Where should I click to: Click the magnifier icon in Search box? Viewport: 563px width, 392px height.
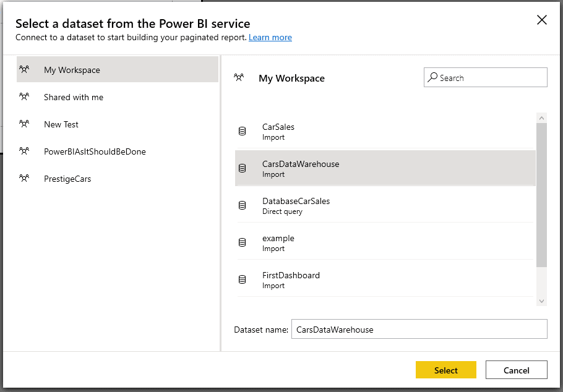(432, 77)
